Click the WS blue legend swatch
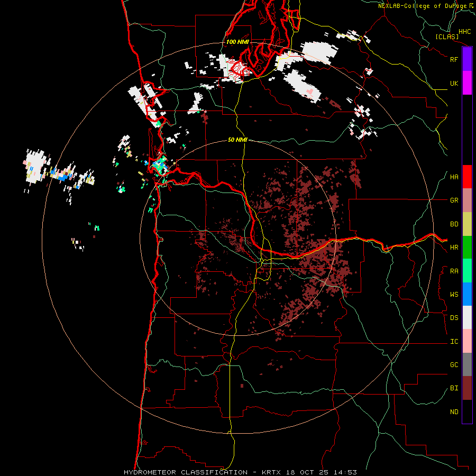The image size is (476, 476). (467, 294)
